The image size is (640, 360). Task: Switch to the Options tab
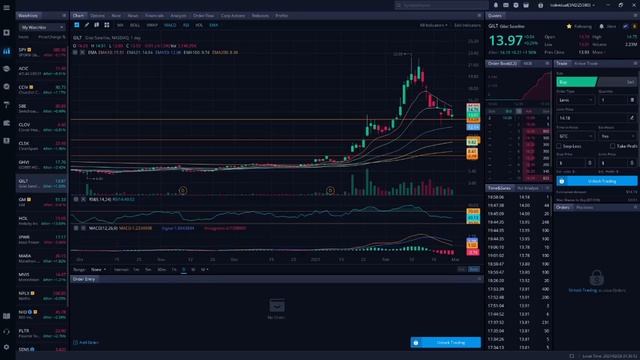pyautogui.click(x=97, y=16)
